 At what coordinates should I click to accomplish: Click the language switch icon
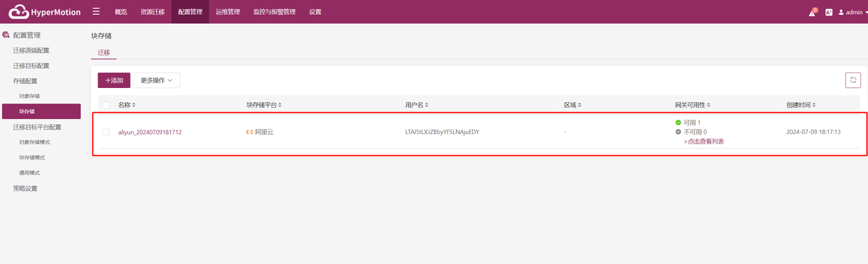(829, 12)
